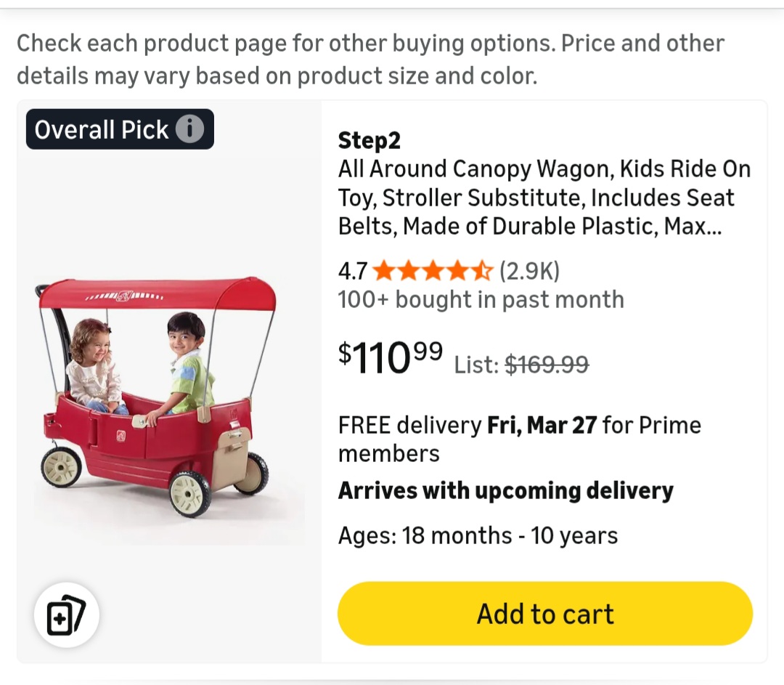Select Arrives with upcoming delivery text
The width and height of the screenshot is (784, 685).
point(505,491)
